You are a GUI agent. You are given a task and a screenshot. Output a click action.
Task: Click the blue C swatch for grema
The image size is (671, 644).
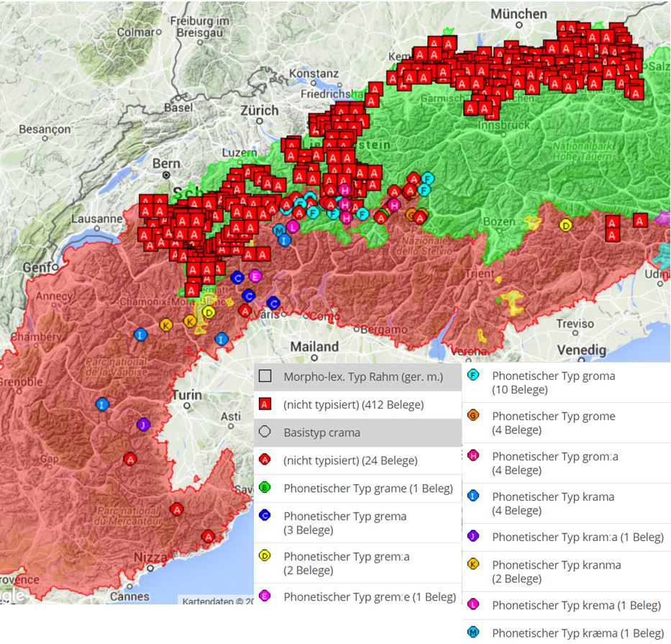click(x=265, y=515)
